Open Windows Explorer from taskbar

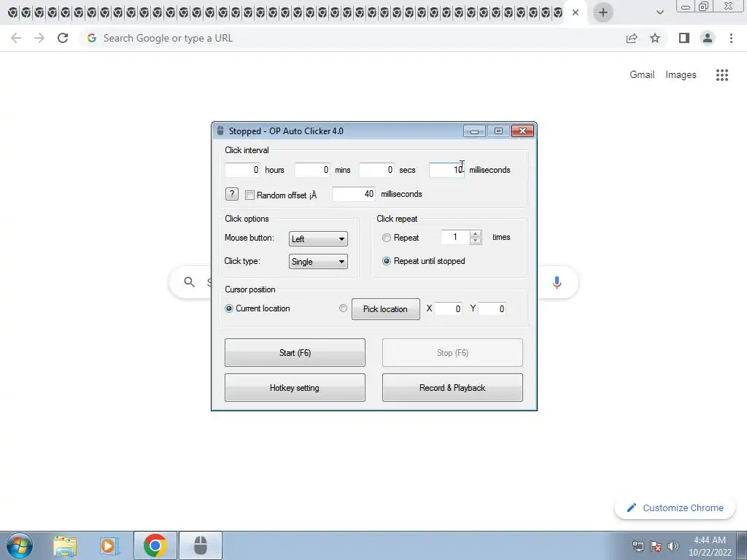[x=65, y=545]
